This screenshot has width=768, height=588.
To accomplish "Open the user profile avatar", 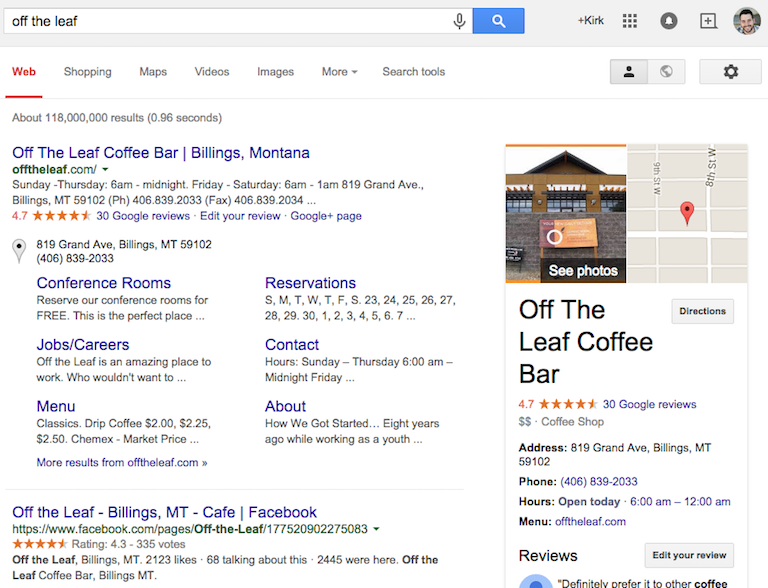I will pyautogui.click(x=746, y=21).
